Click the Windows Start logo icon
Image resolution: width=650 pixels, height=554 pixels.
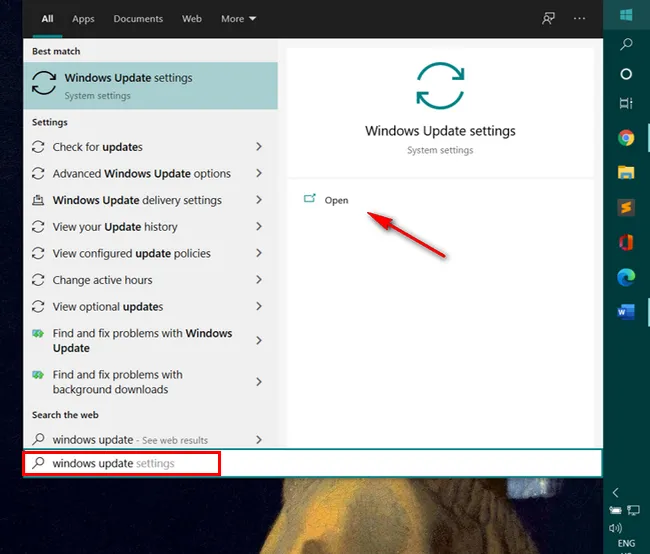(626, 15)
